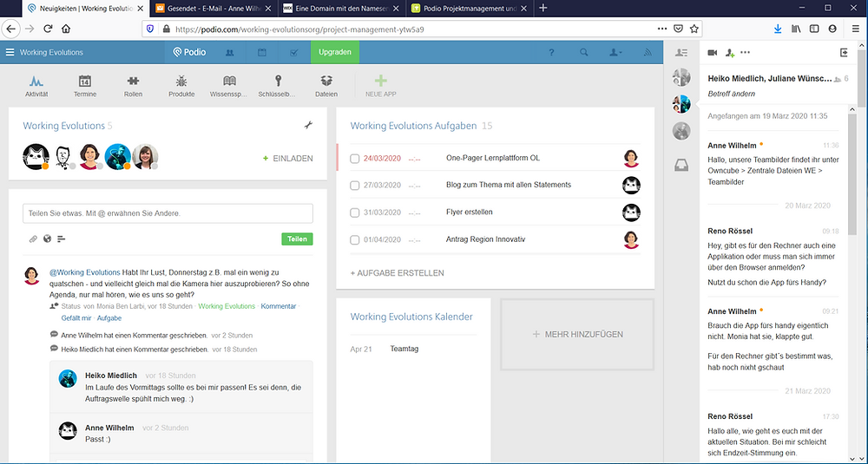Screen dimensions: 868x464
Task: Check the One-Pager Lernplattform OL task
Action: (355, 159)
